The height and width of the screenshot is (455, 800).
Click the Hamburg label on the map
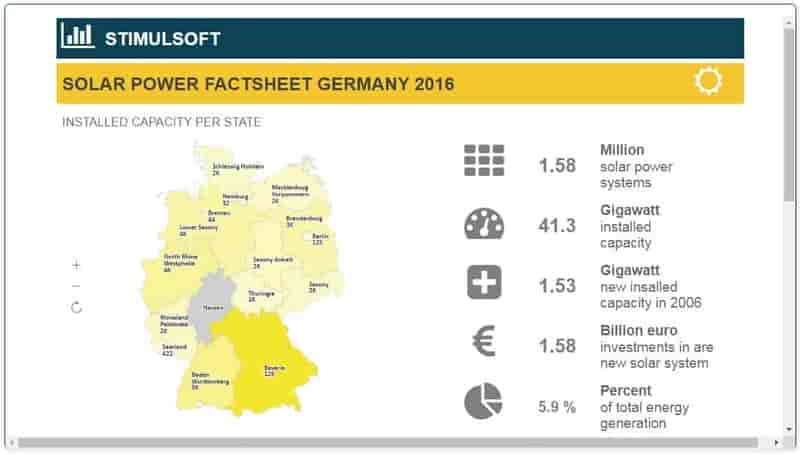[235, 199]
